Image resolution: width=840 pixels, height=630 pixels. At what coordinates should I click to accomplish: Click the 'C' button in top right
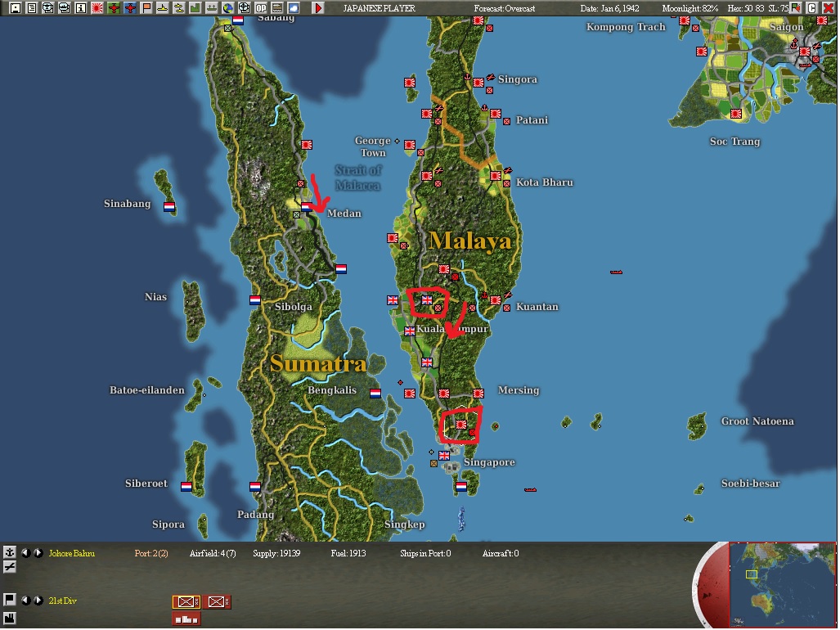[811, 8]
